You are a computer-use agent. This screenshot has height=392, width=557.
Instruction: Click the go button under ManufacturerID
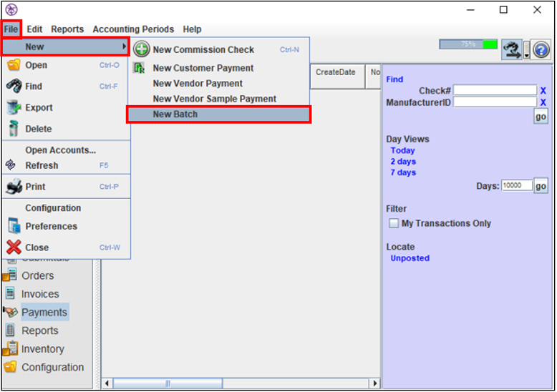point(541,117)
